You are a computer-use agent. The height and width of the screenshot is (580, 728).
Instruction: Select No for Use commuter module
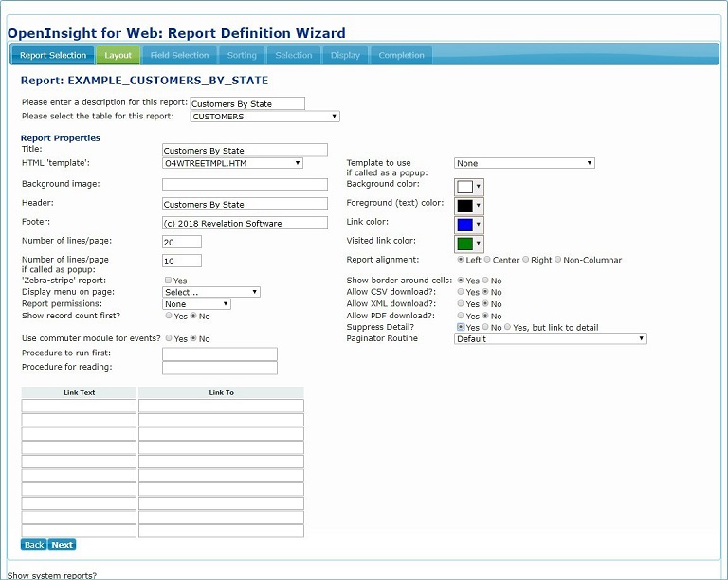point(193,338)
